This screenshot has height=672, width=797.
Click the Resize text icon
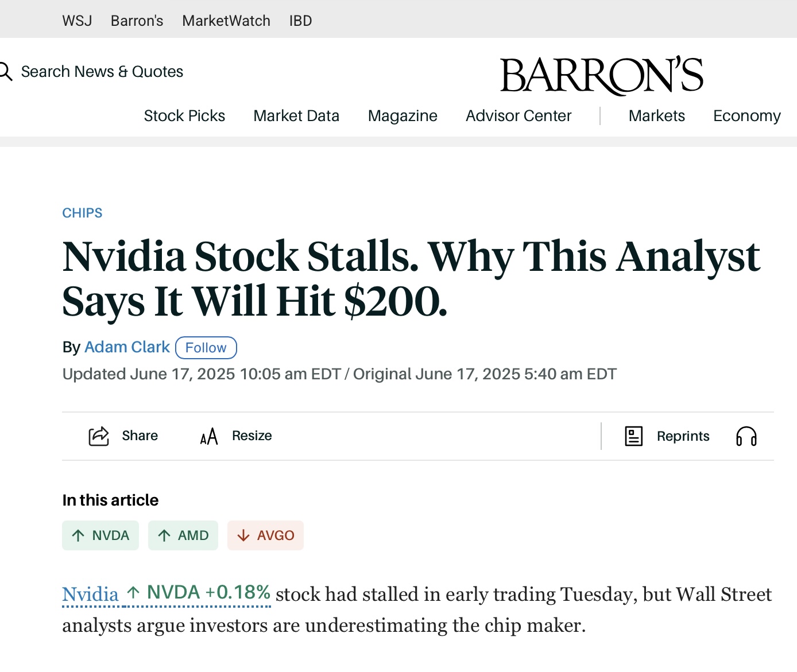[209, 437]
